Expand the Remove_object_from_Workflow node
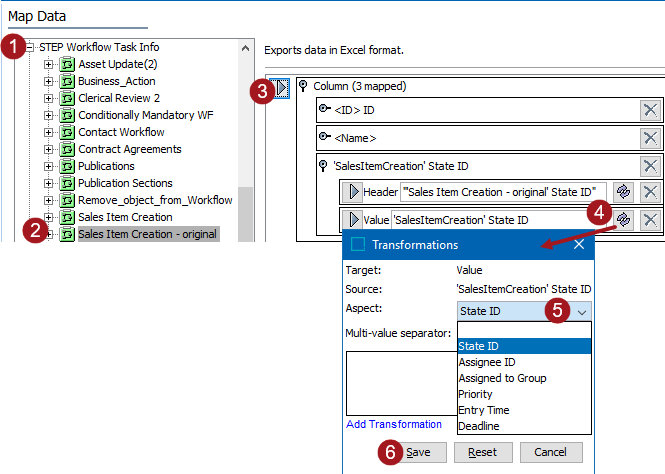 pyautogui.click(x=48, y=200)
